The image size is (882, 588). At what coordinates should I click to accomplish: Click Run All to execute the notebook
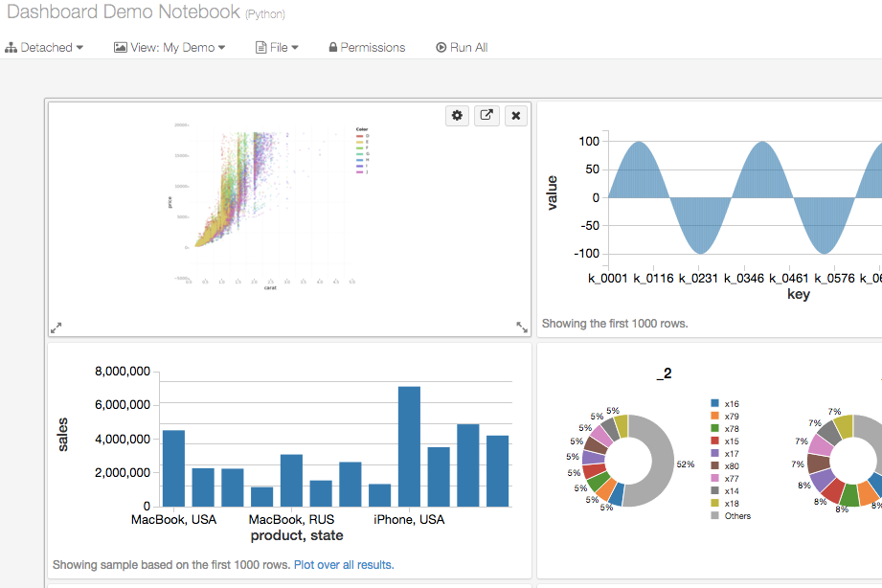462,47
